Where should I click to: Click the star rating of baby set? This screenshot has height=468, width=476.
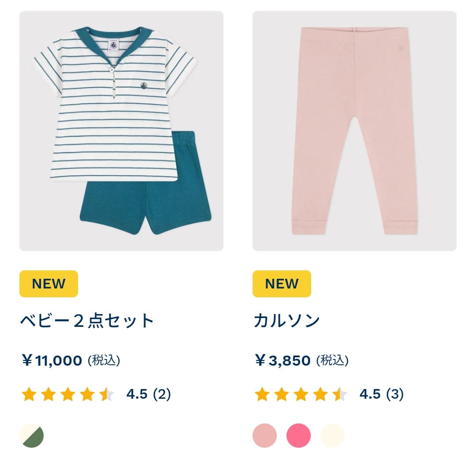68,394
